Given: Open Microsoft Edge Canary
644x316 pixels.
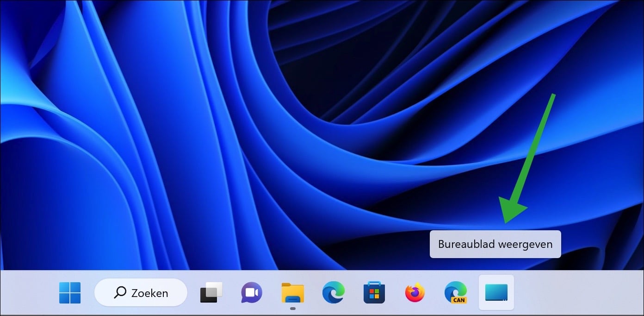Looking at the screenshot, I should point(455,292).
